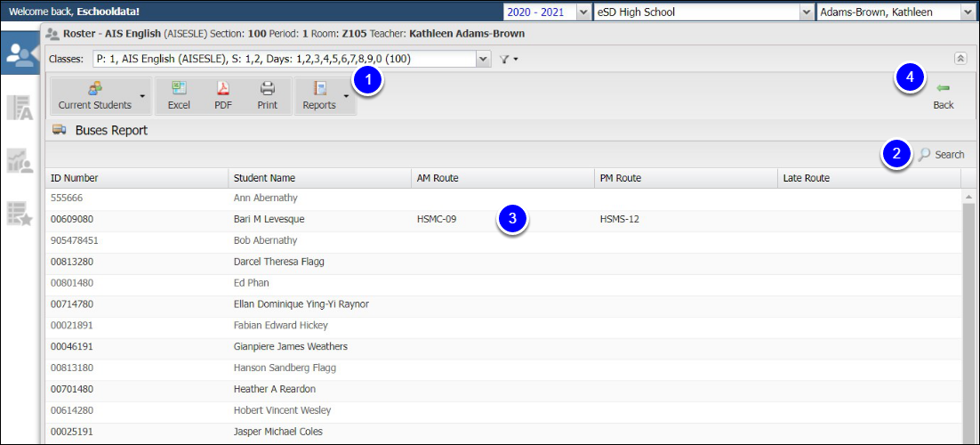Screen dimensions: 980x445
Task: Sort by Student Name column header
Action: [x=319, y=178]
